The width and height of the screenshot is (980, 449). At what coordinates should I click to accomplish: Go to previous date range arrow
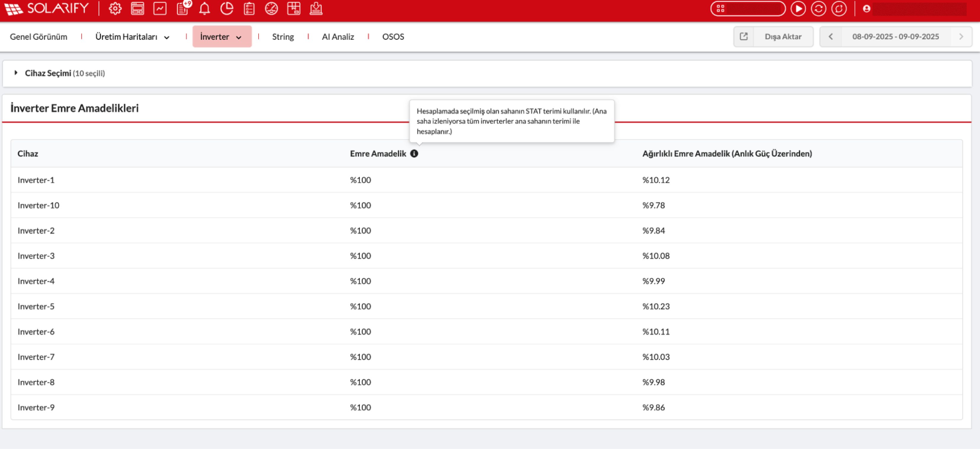click(831, 36)
